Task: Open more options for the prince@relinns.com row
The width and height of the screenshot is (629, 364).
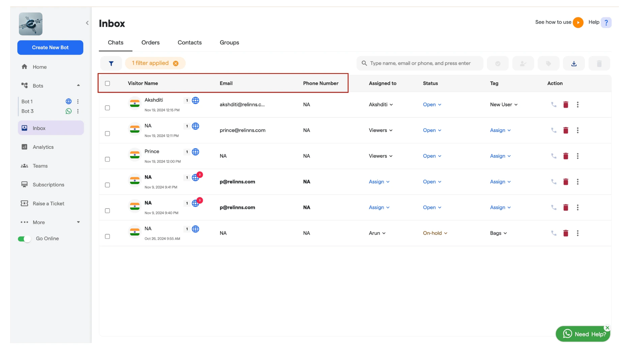Action: [577, 130]
